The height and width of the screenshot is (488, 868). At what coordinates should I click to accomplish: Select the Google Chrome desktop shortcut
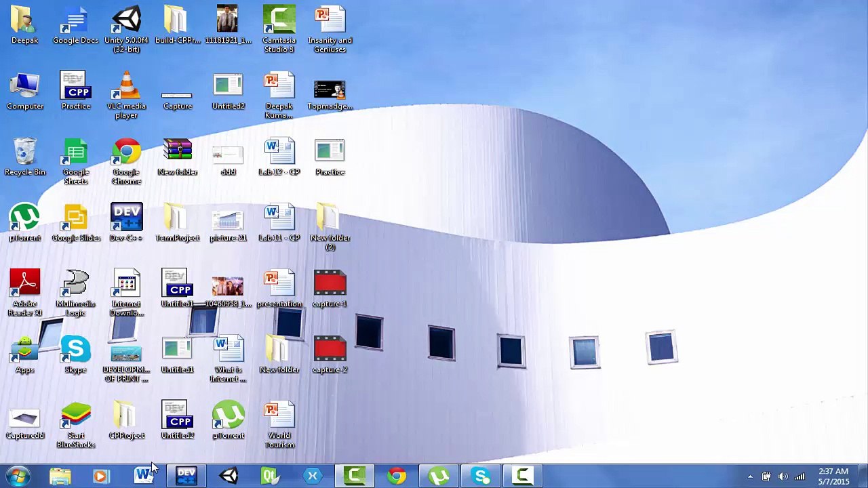click(126, 161)
